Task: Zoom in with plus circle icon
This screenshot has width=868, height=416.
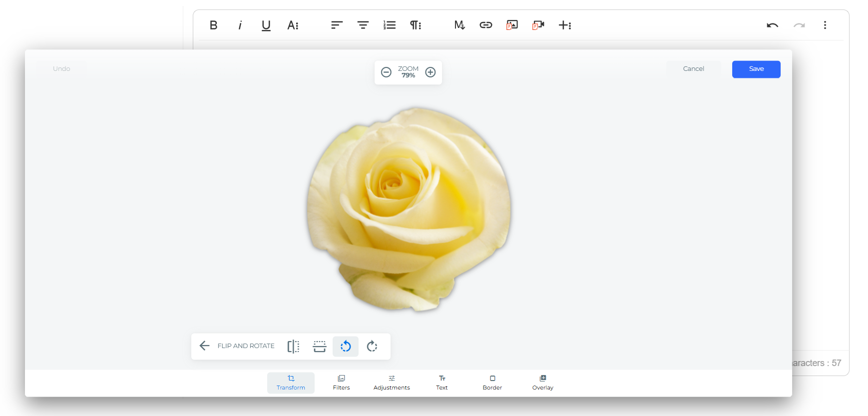Action: pyautogui.click(x=431, y=72)
